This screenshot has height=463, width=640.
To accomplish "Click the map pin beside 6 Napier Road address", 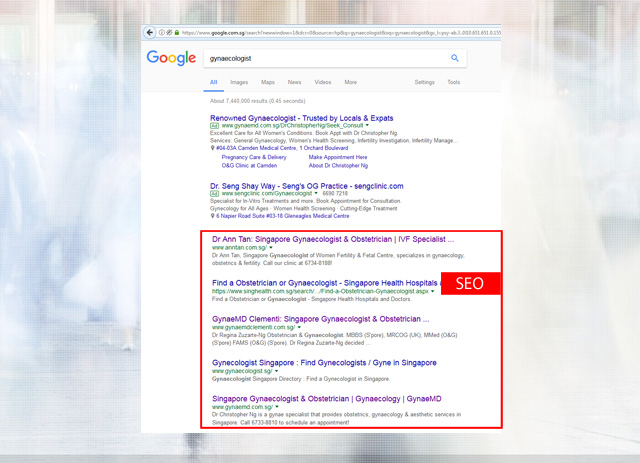I will [x=212, y=216].
